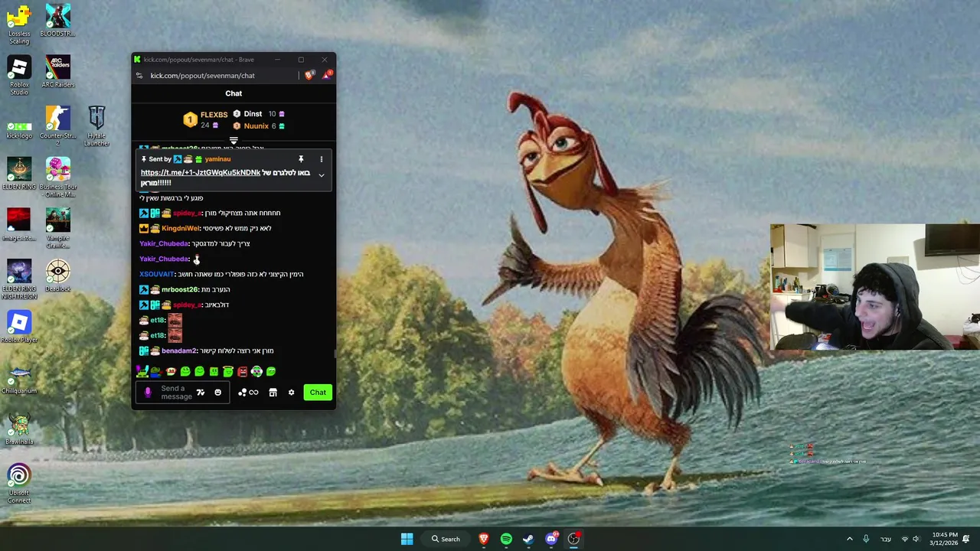Open Roblox Studio desktop shortcut
Viewport: 980px width, 551px height.
tap(19, 76)
